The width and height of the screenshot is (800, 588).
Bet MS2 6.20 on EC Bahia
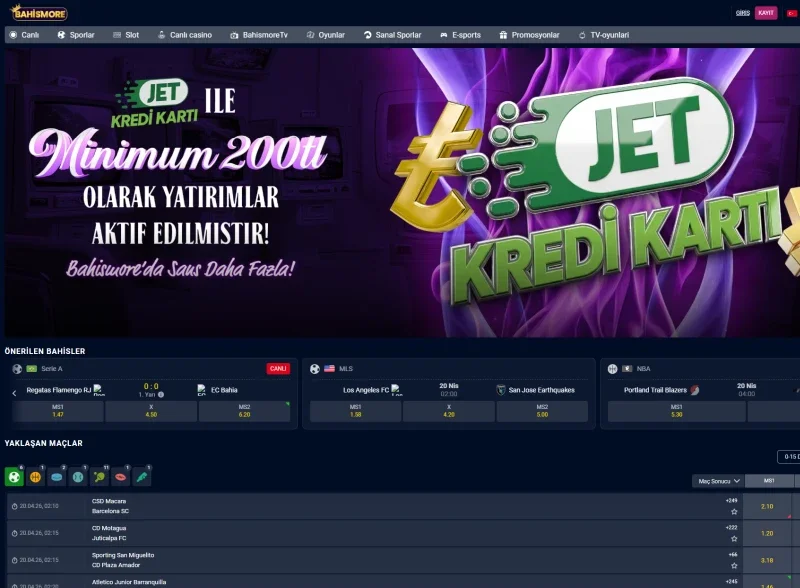[244, 411]
